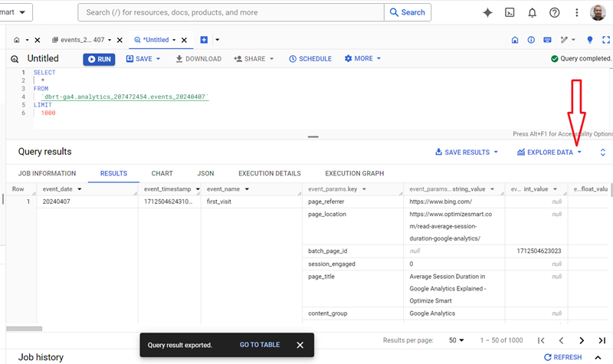Go to next results page

pyautogui.click(x=582, y=340)
